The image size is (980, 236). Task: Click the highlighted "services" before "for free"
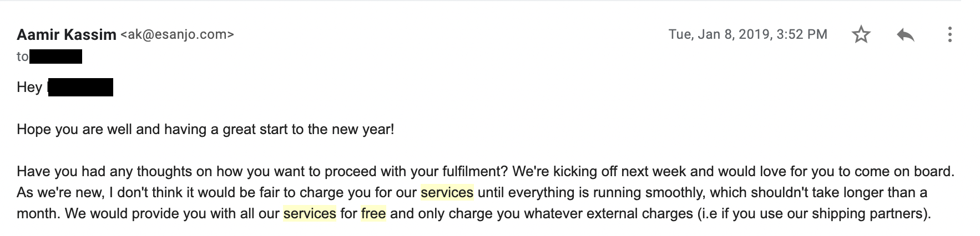click(x=309, y=214)
